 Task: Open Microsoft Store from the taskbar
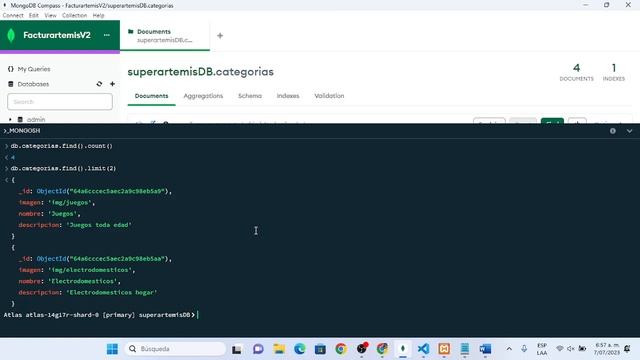coord(320,349)
